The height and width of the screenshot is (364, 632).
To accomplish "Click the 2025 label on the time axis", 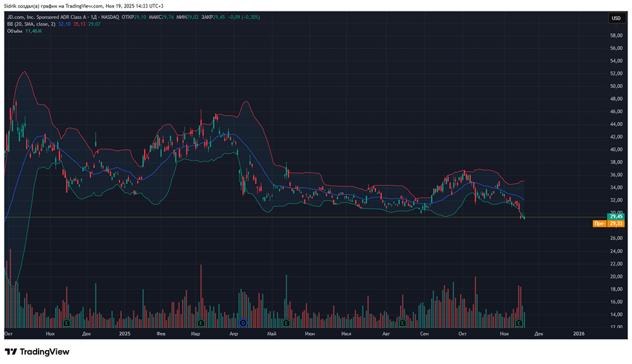I will click(x=125, y=333).
